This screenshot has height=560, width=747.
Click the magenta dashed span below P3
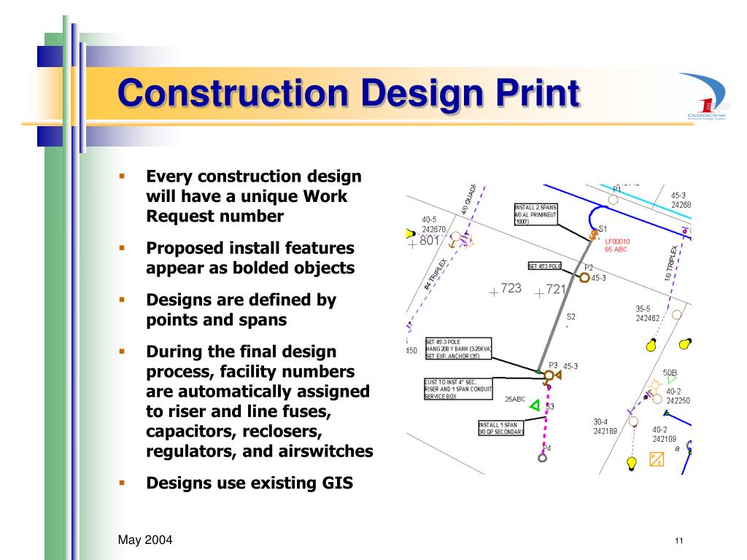[546, 419]
